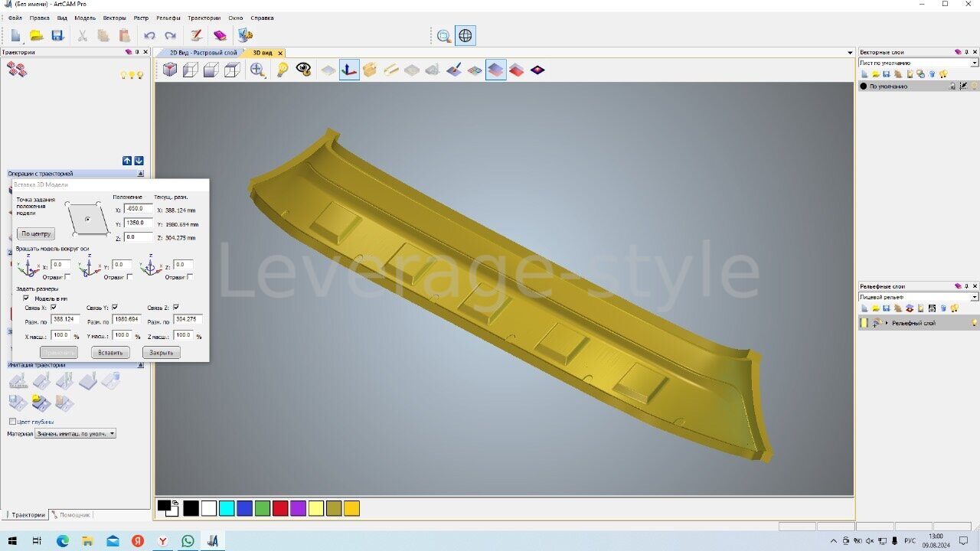Screen dimensions: 980x551
Task: Enable the 'Цвет глубины' checkbox
Action: pos(12,422)
